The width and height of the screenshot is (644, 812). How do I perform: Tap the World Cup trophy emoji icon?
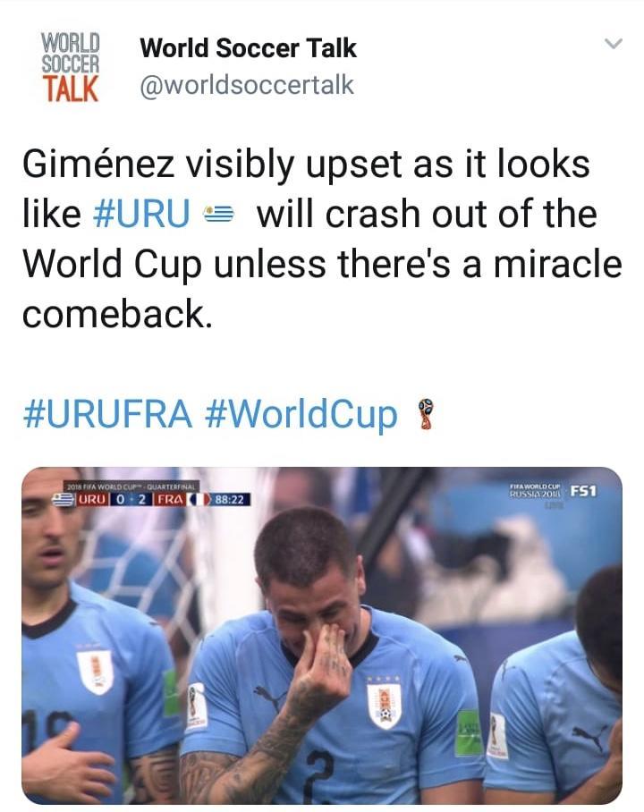426,414
